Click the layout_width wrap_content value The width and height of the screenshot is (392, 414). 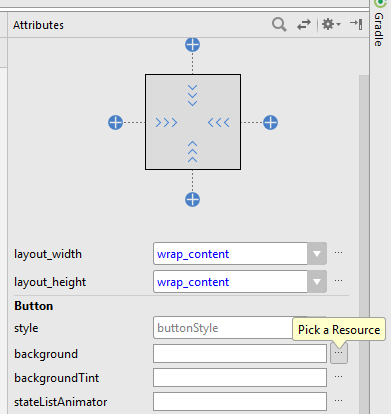pyautogui.click(x=193, y=254)
